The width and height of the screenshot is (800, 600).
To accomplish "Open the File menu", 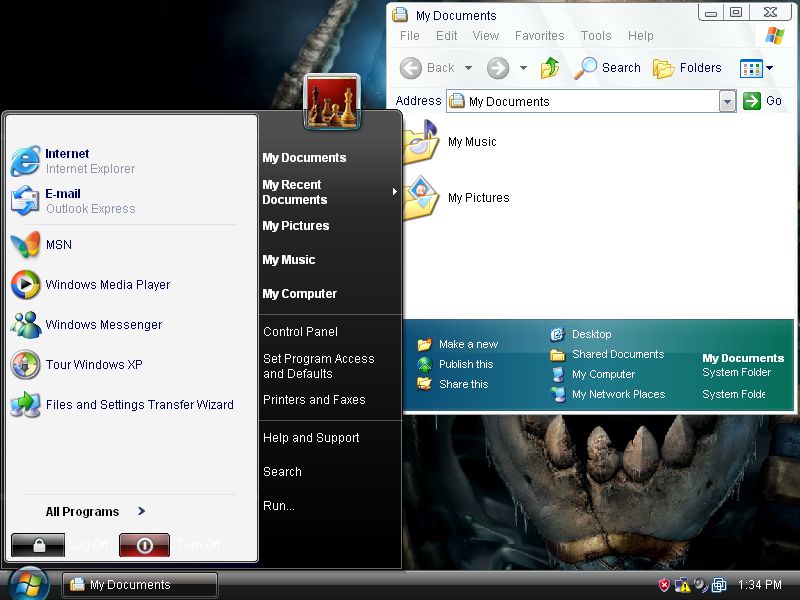I will pos(410,36).
